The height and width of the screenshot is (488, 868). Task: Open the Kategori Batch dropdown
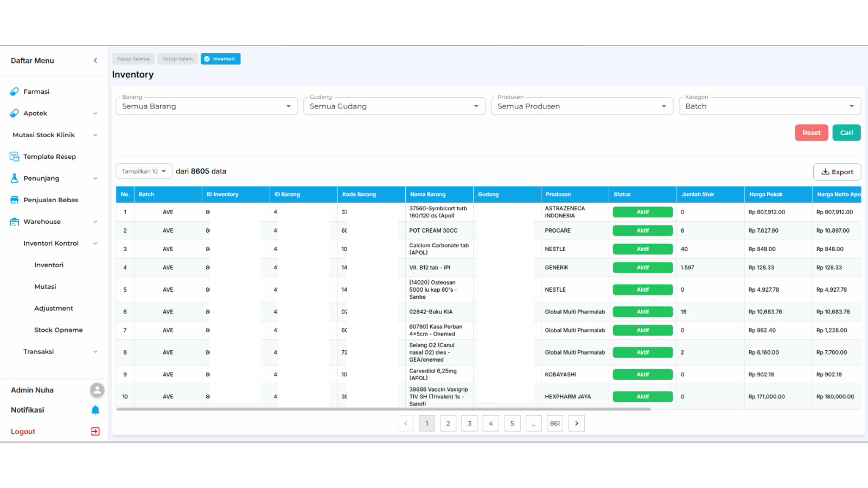pyautogui.click(x=770, y=106)
